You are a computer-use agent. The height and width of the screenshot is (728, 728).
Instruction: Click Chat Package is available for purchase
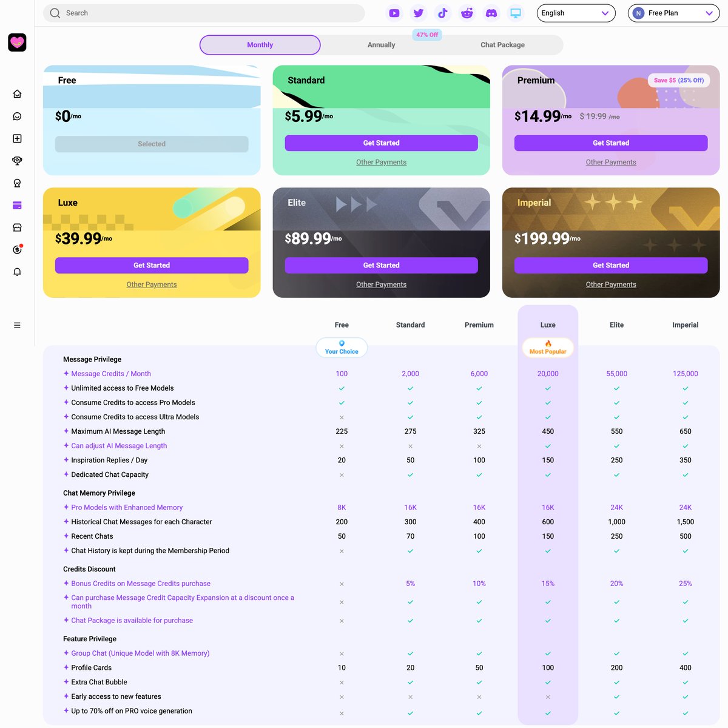coord(132,621)
